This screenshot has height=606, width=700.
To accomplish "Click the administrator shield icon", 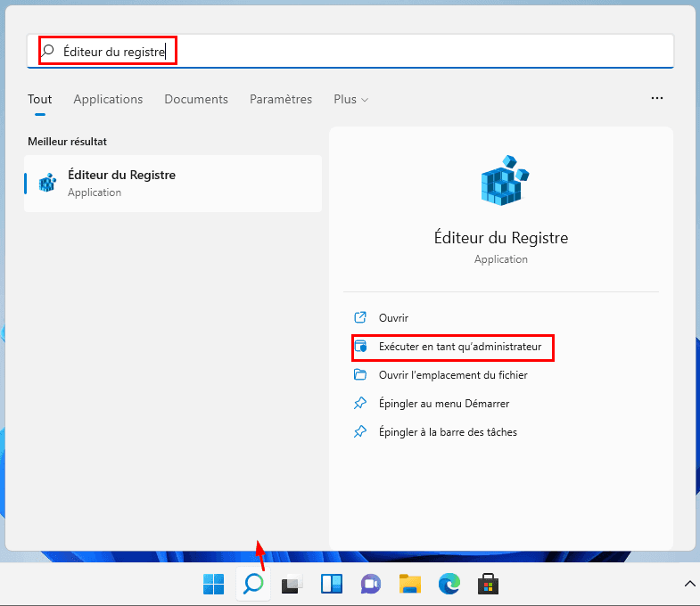I will click(x=360, y=347).
